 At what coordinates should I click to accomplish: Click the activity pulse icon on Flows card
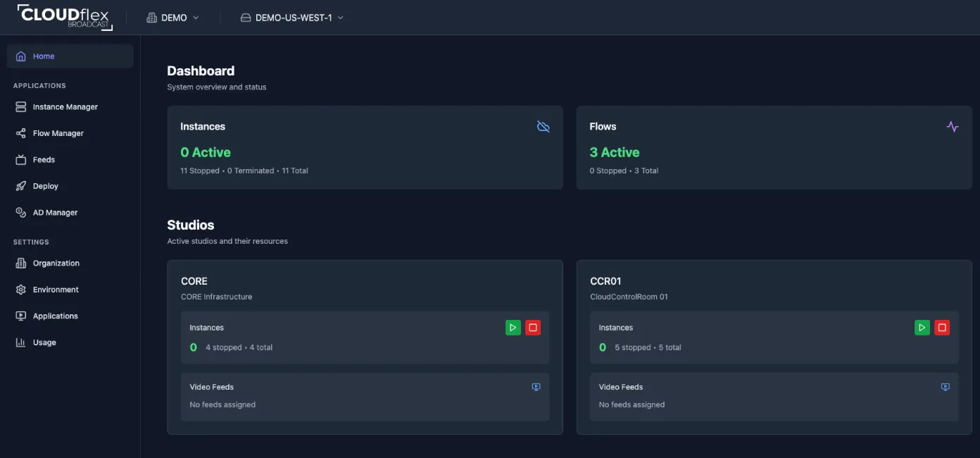click(953, 127)
